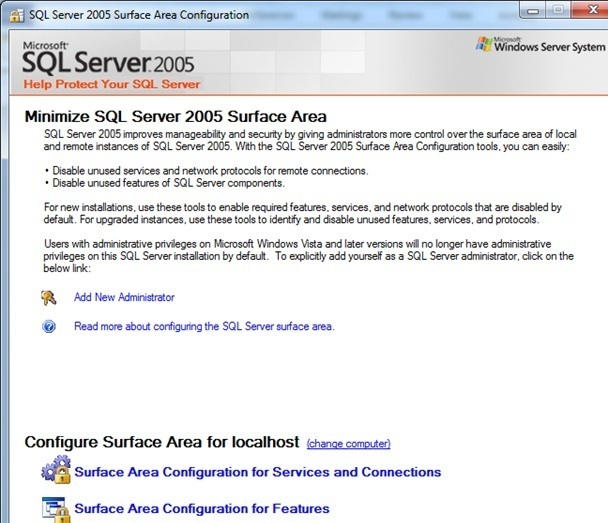608x523 pixels.
Task: Click the gears and lock Services and Connections icon
Action: [x=56, y=469]
